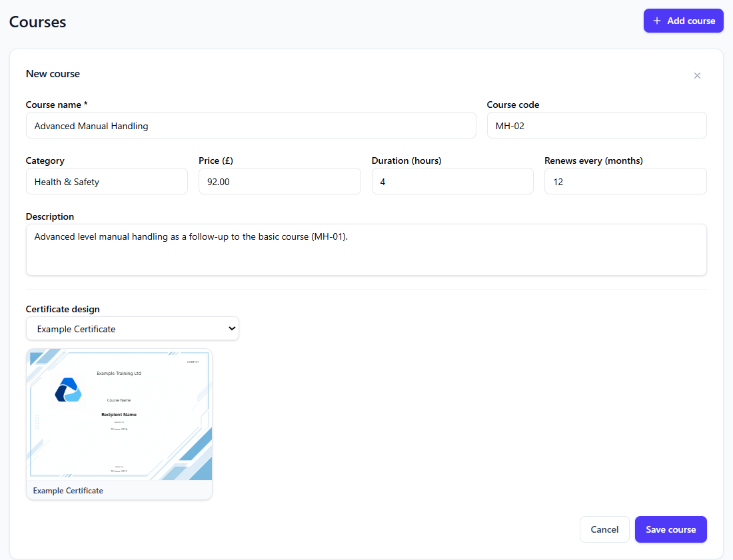Screen dimensions: 733x560
Task: Click the Example Certificate caption under thumbnail
Action: 68,490
